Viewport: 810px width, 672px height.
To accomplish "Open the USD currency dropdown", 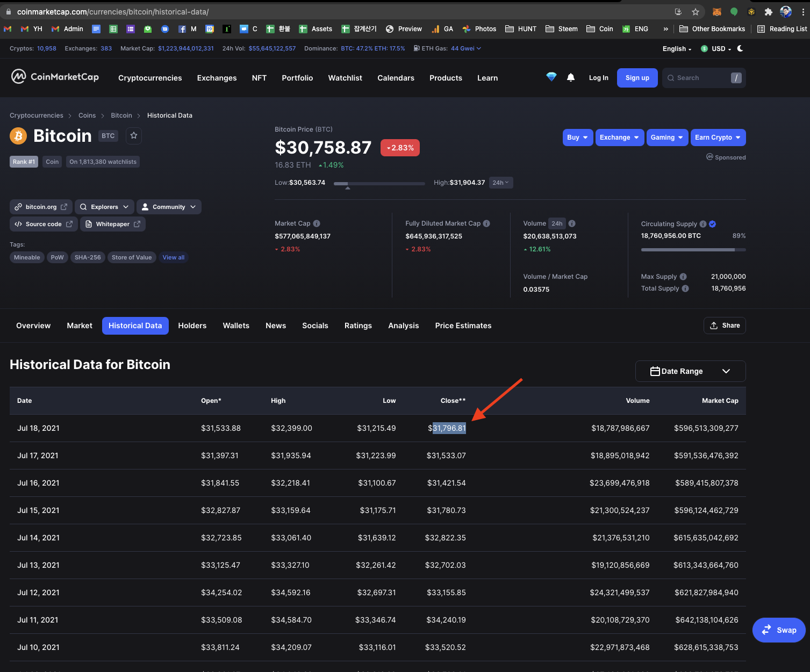I will (716, 49).
